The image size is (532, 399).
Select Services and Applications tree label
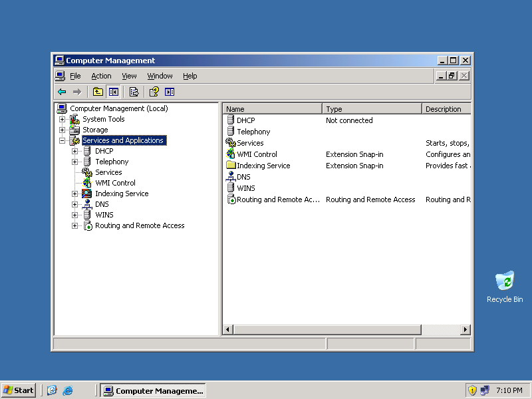click(124, 140)
